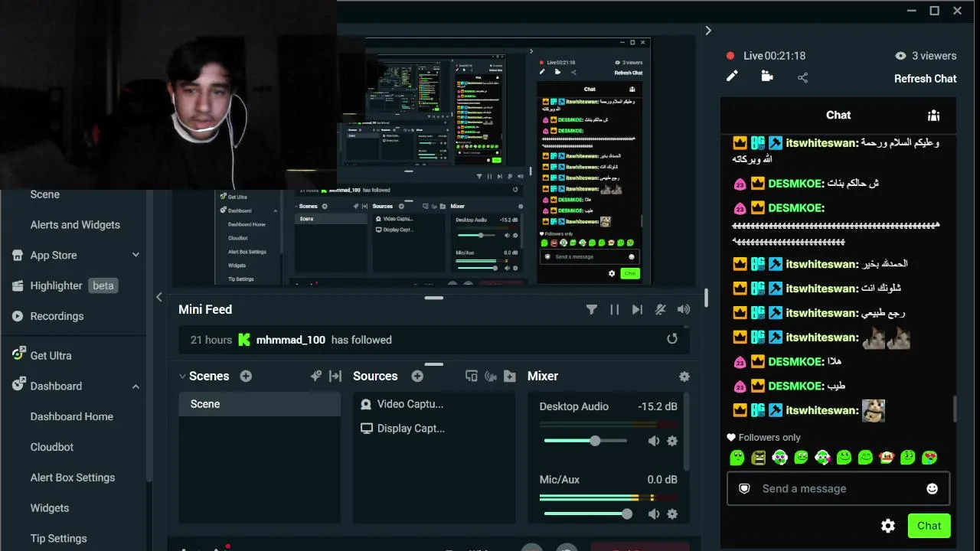The image size is (980, 551).
Task: Click the arrow-between-bars icon before Sources
Action: (335, 377)
